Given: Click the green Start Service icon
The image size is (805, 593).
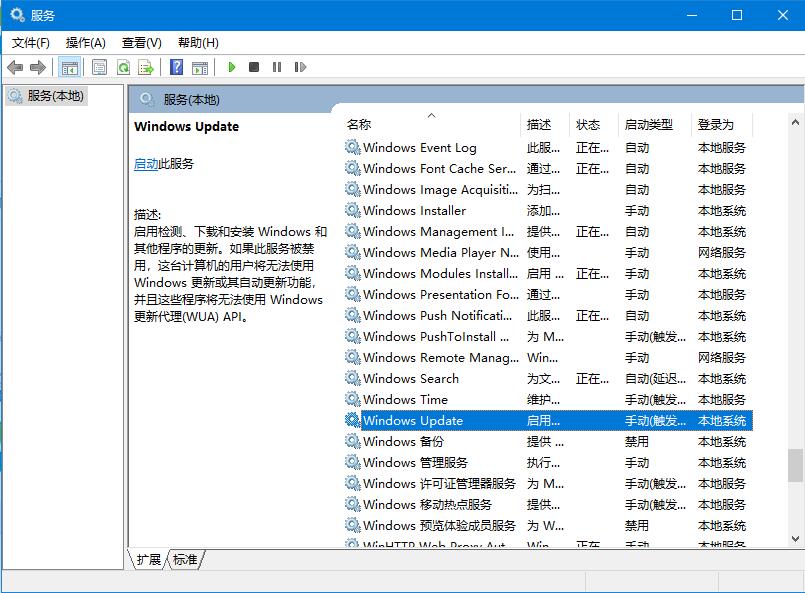Looking at the screenshot, I should (232, 67).
